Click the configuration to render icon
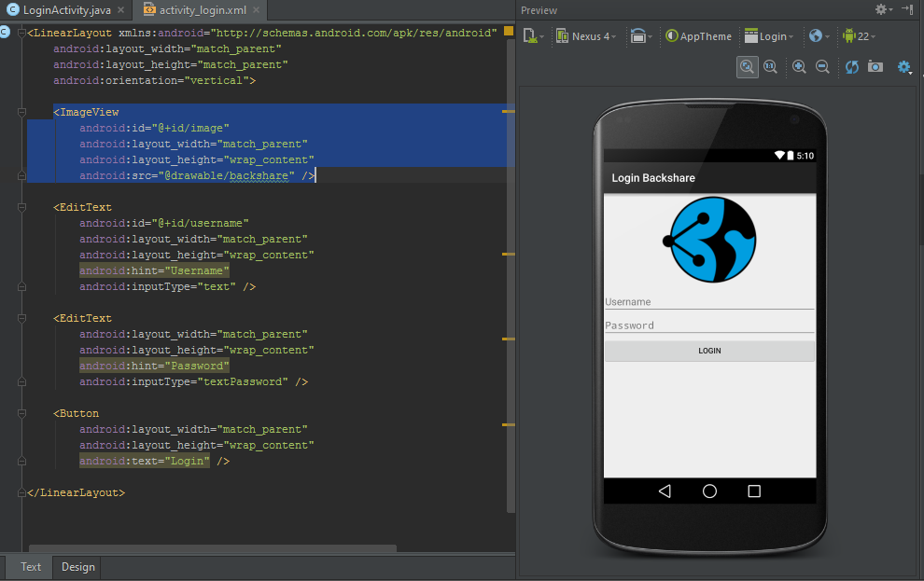Image resolution: width=924 pixels, height=581 pixels. coord(532,35)
